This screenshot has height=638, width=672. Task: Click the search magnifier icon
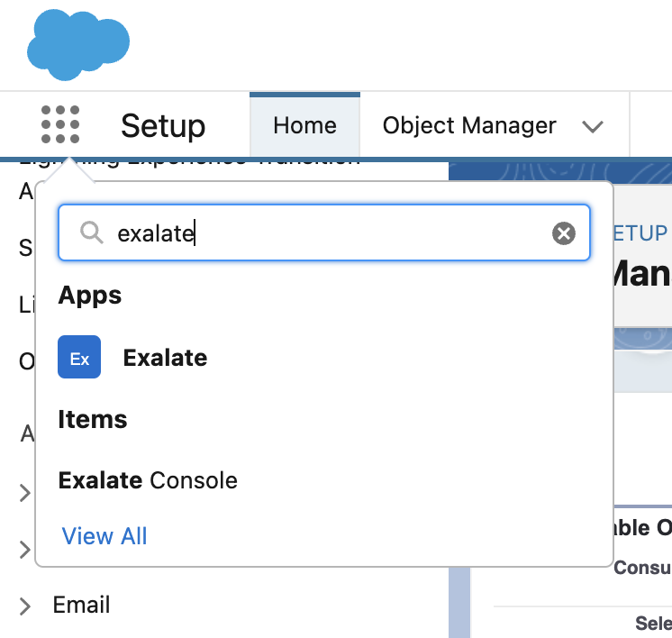tap(92, 232)
